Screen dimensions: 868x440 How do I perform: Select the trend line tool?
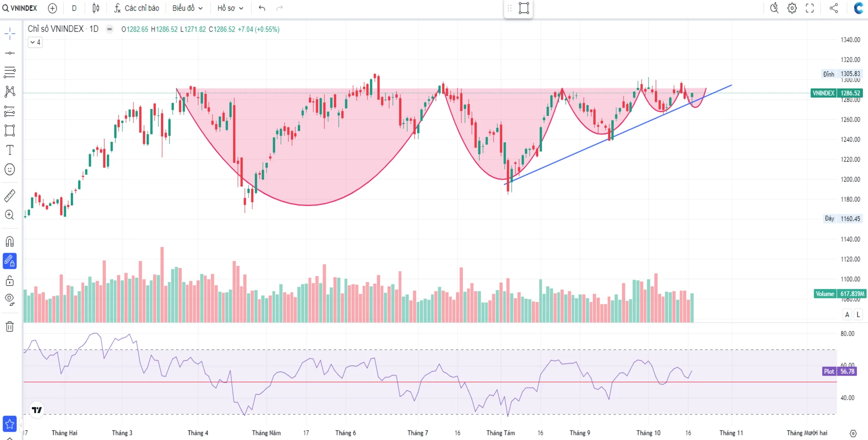tap(10, 53)
